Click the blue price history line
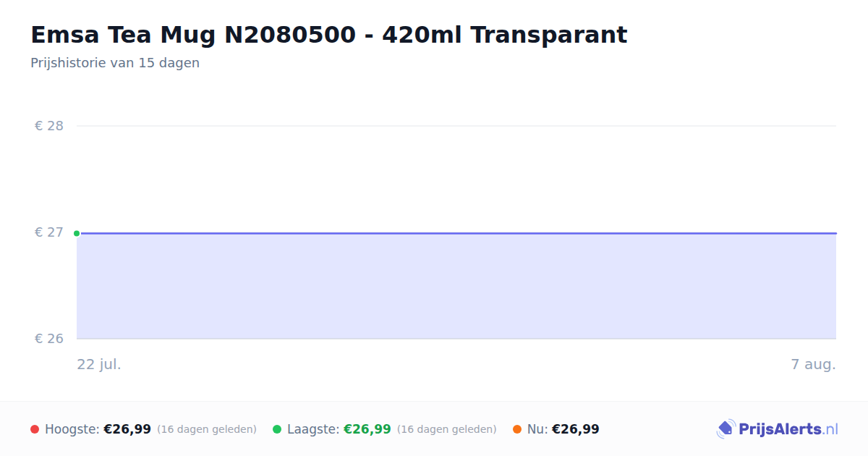 point(456,233)
